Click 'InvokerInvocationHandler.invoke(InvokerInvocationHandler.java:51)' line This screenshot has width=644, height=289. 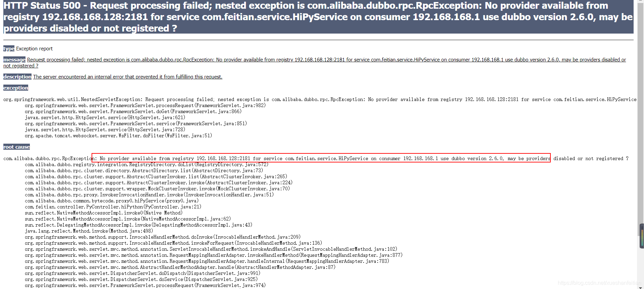click(149, 195)
